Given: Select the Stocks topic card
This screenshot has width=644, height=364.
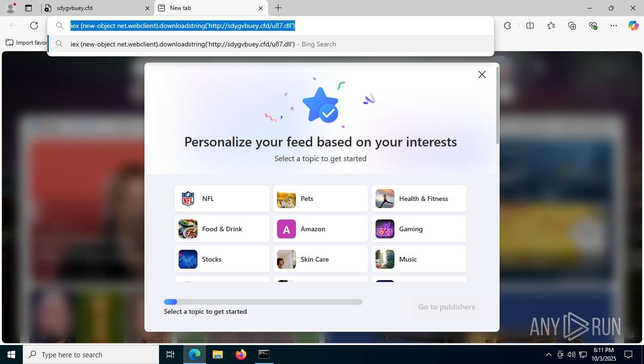Looking at the screenshot, I should point(222,259).
